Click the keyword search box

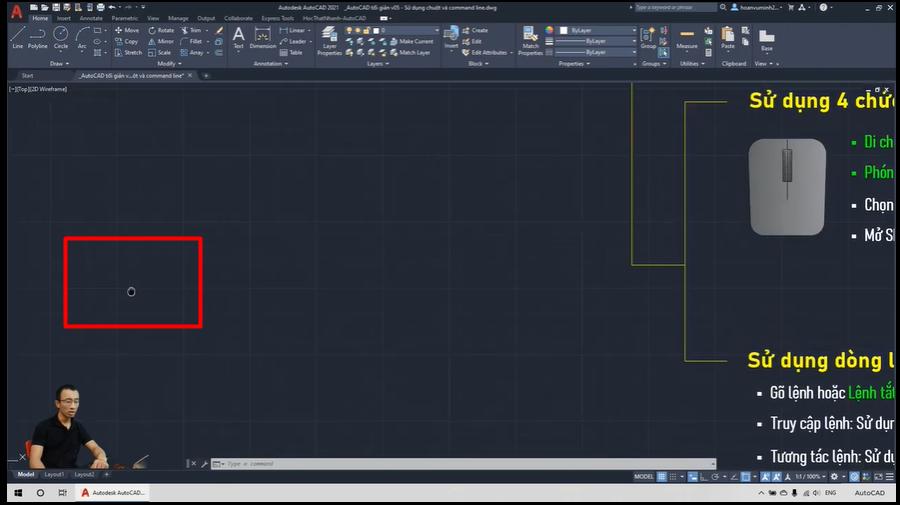[x=676, y=7]
